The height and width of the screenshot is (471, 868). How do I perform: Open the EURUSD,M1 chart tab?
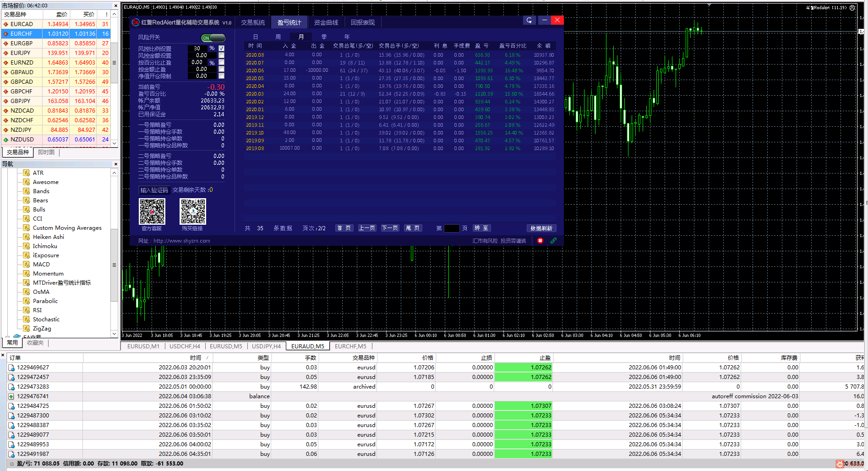coord(143,346)
